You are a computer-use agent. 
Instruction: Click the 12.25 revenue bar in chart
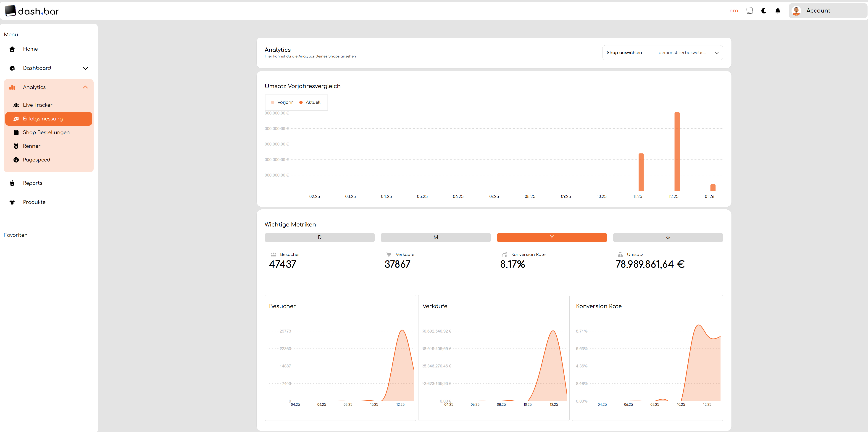click(677, 151)
